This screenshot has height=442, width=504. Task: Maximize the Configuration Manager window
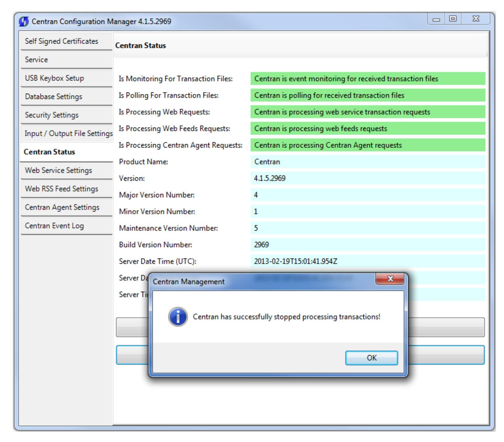coord(452,19)
